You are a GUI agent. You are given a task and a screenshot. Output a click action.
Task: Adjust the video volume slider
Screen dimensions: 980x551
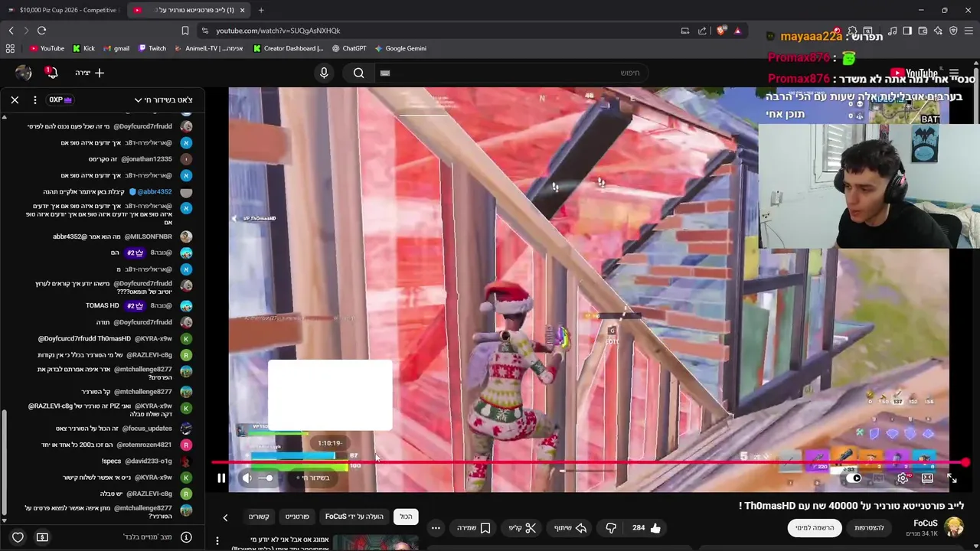[266, 478]
